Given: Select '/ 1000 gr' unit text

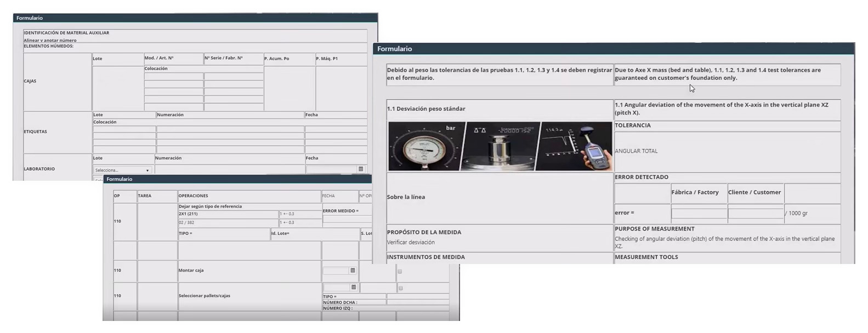Looking at the screenshot, I should pyautogui.click(x=796, y=213).
